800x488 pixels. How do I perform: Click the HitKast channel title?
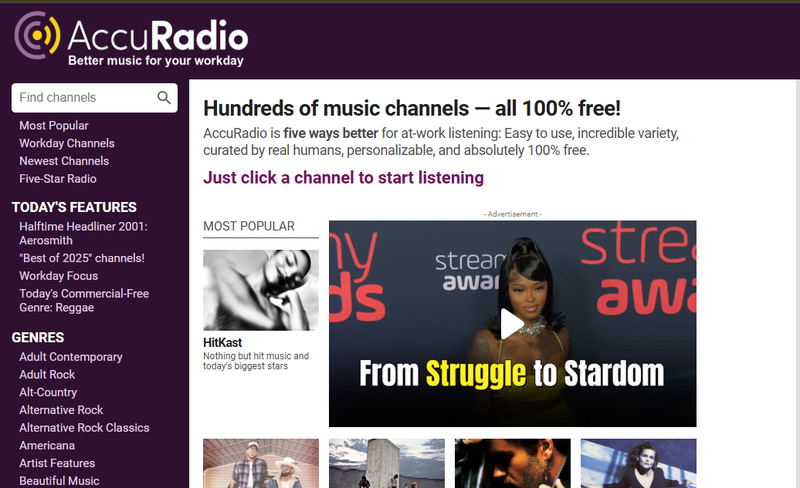click(222, 343)
